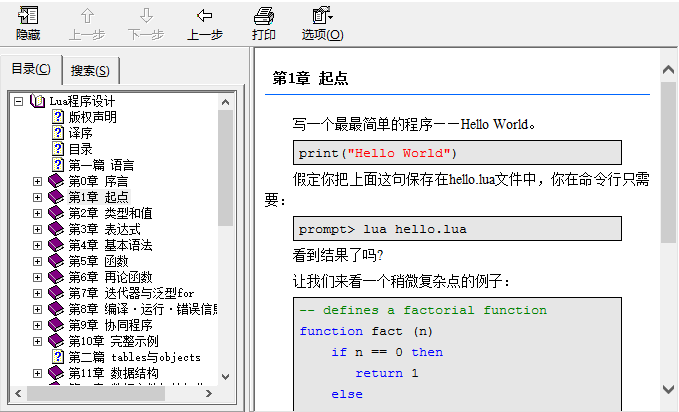Open the Options (选项) toolbar icon
Image resolution: width=679 pixels, height=412 pixels.
pos(322,16)
